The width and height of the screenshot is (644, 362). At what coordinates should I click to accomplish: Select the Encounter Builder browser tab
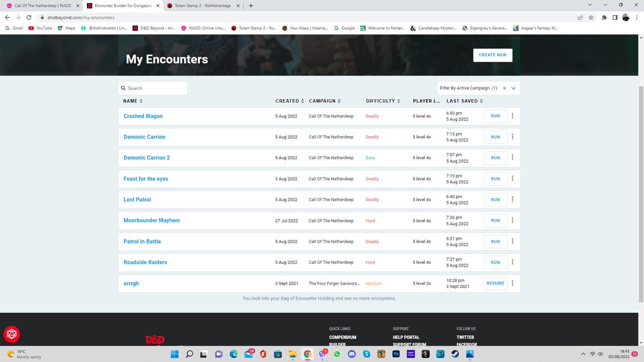click(122, 5)
